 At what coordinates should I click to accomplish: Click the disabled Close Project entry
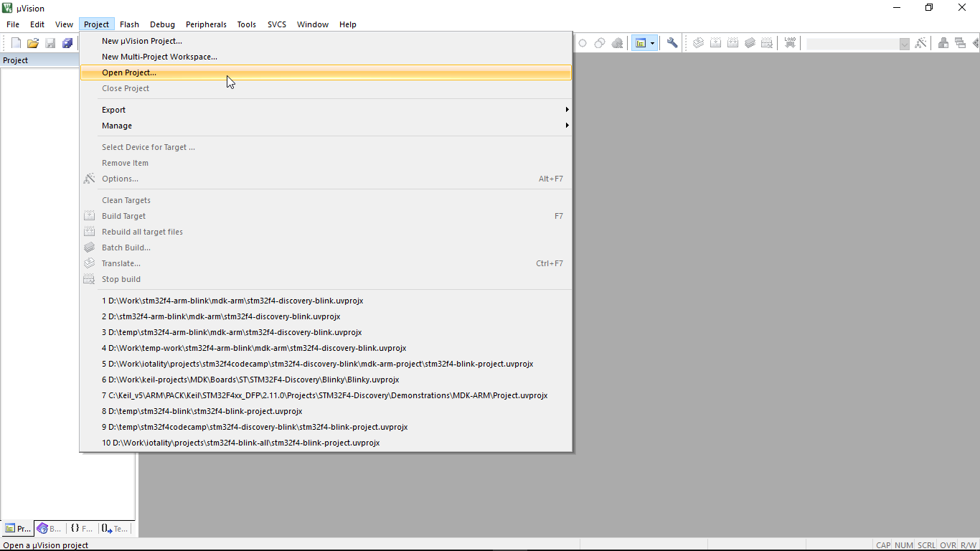click(326, 88)
